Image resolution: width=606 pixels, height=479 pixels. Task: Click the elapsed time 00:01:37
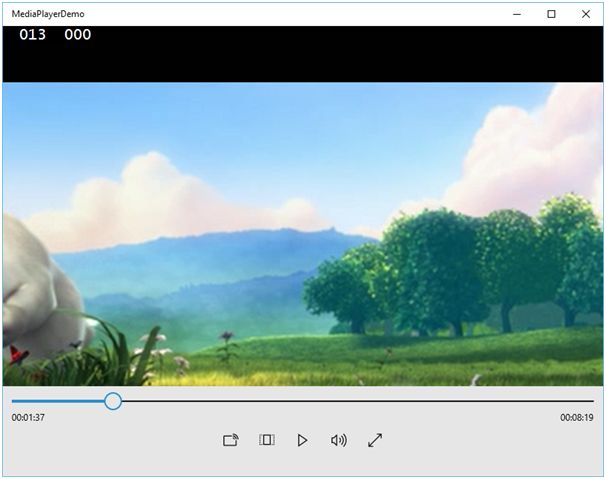point(28,418)
